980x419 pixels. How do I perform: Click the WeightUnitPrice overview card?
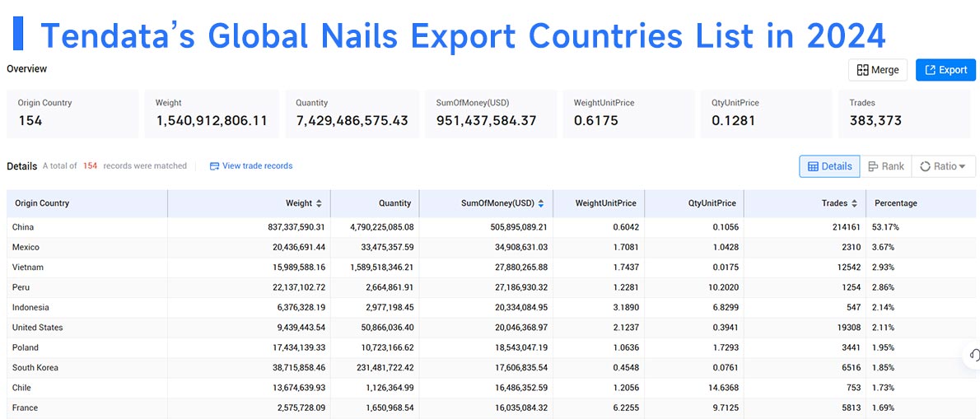[x=631, y=113]
